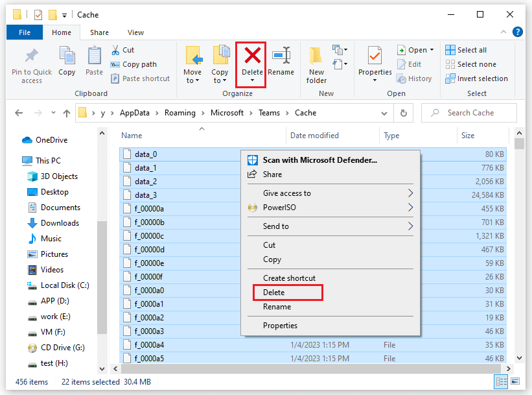Image resolution: width=532 pixels, height=395 pixels.
Task: Click the Up one level arrow
Action: tap(67, 113)
